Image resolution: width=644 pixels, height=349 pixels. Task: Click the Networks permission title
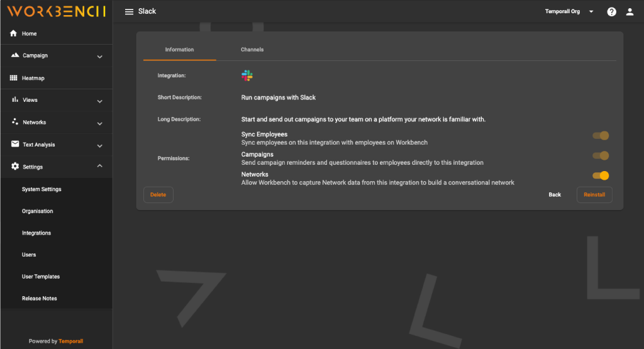[255, 175]
